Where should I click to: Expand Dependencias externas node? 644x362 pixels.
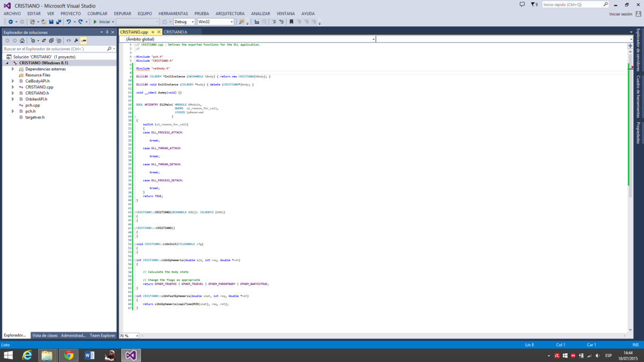tap(13, 69)
